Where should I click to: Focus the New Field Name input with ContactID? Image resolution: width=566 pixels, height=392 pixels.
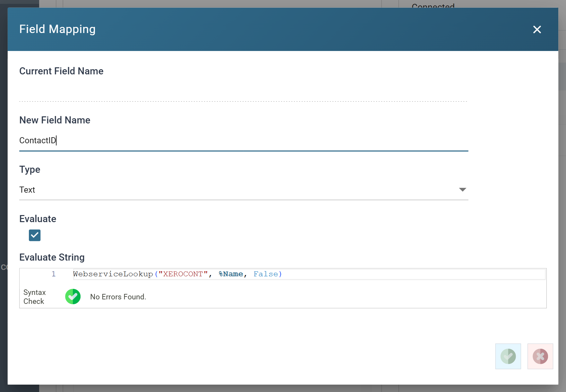244,140
